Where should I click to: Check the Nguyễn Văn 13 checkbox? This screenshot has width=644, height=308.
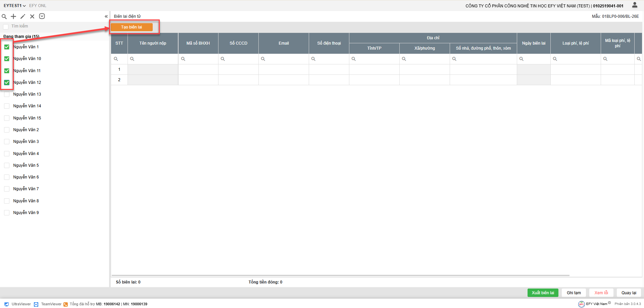7,94
